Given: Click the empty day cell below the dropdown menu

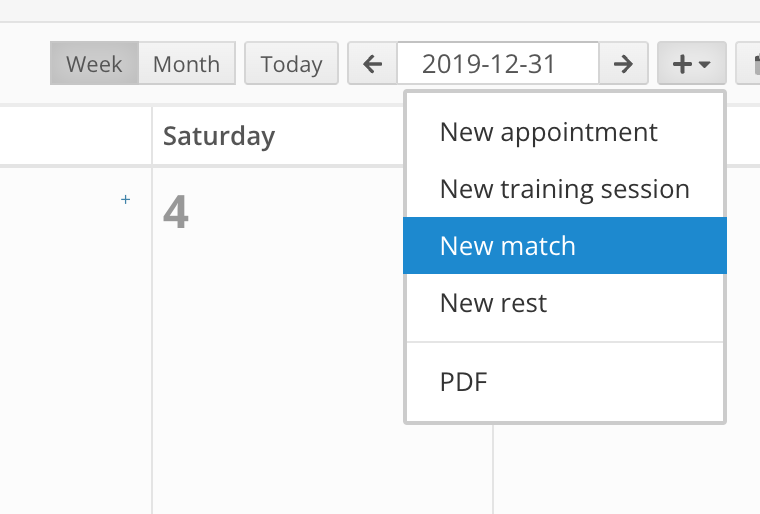Looking at the screenshot, I should pyautogui.click(x=626, y=469).
